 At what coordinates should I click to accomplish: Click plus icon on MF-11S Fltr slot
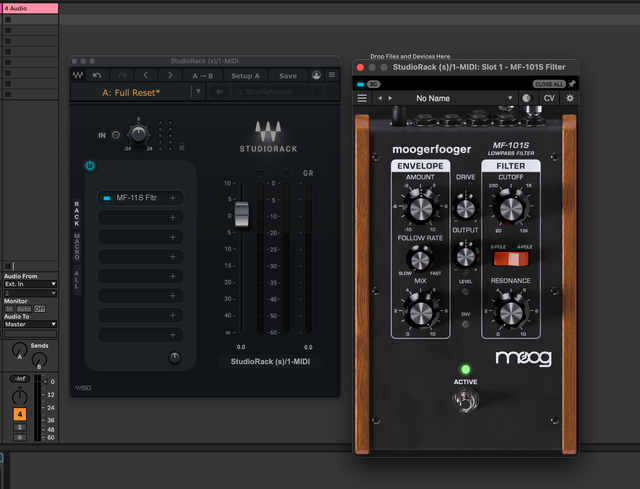[x=173, y=198]
